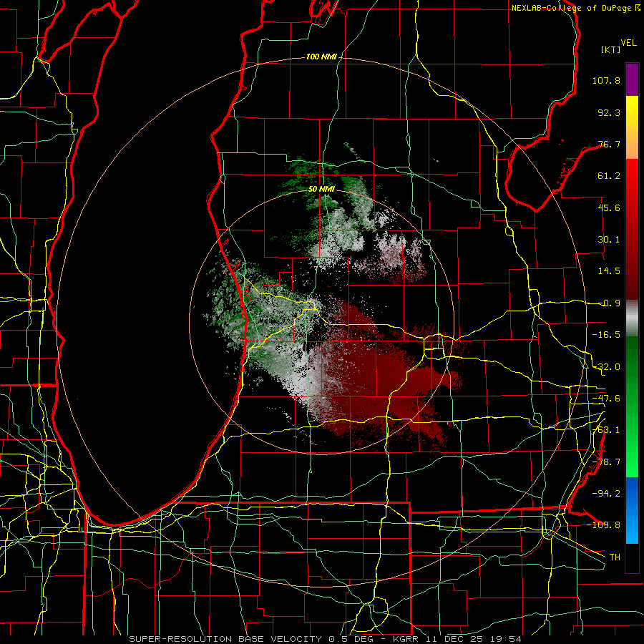Click the -32.0 velocity scale value
The image size is (644, 644).
(x=606, y=367)
